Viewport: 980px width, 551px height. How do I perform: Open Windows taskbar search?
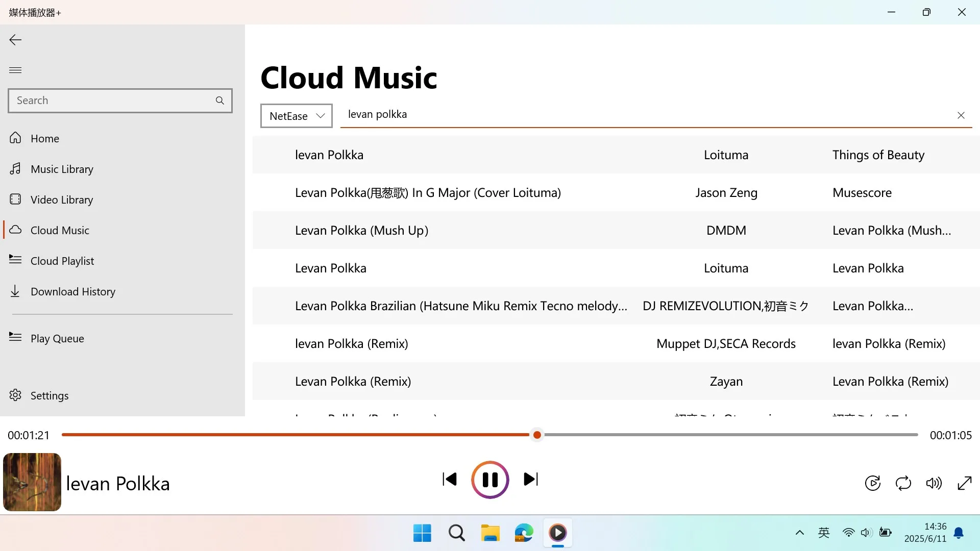click(x=457, y=533)
